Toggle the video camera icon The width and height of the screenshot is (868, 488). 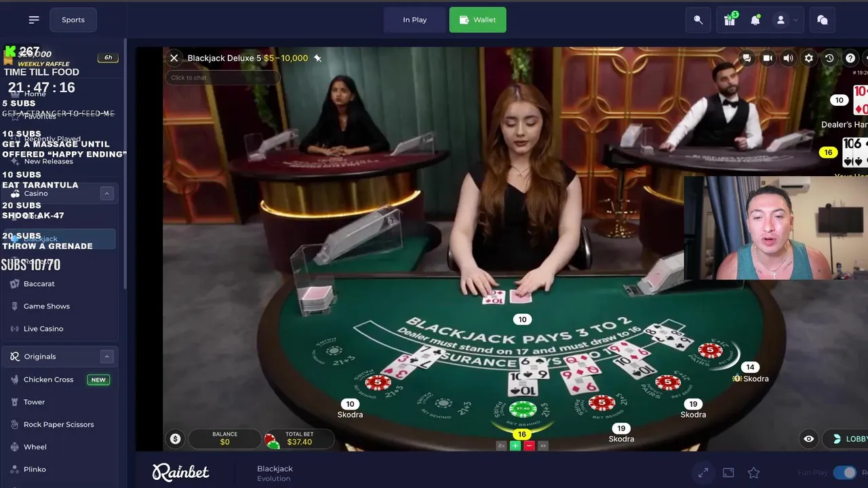coord(768,58)
